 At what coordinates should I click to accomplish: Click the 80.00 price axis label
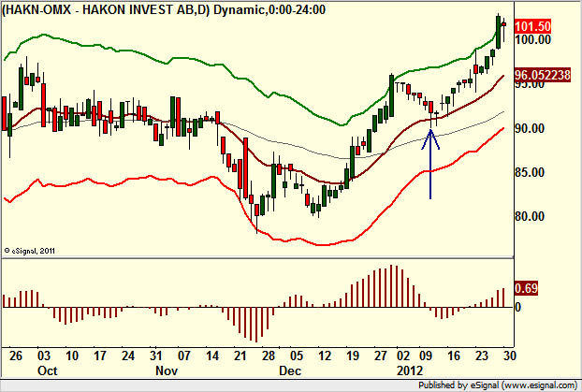[x=530, y=216]
